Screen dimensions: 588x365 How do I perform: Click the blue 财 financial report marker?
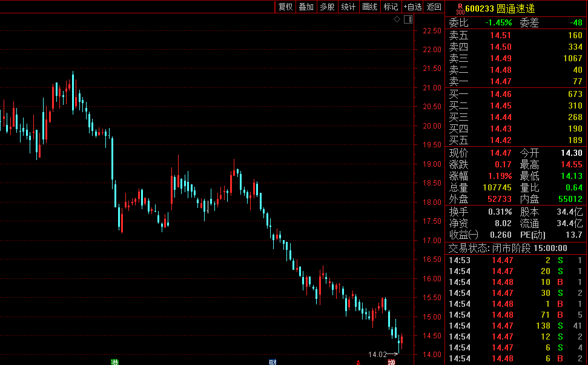click(x=273, y=362)
